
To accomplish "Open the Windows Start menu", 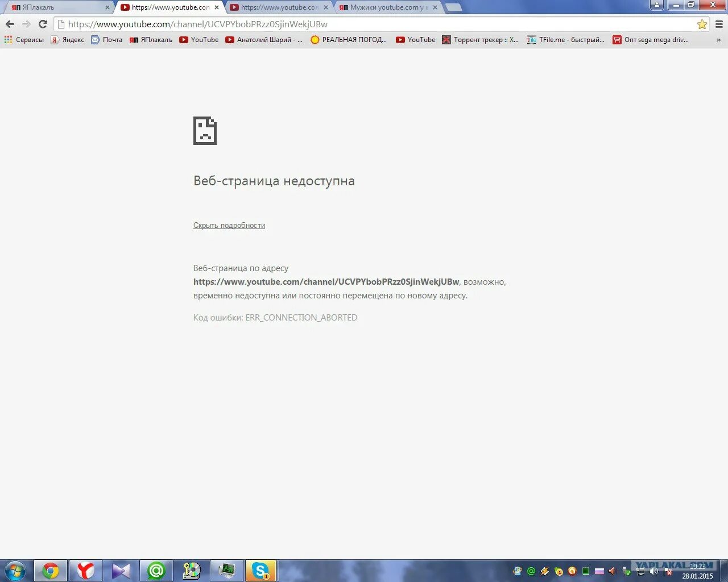I will point(15,571).
